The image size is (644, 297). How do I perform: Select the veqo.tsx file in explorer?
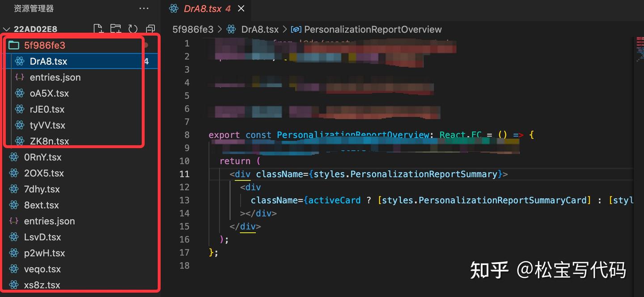pos(42,269)
